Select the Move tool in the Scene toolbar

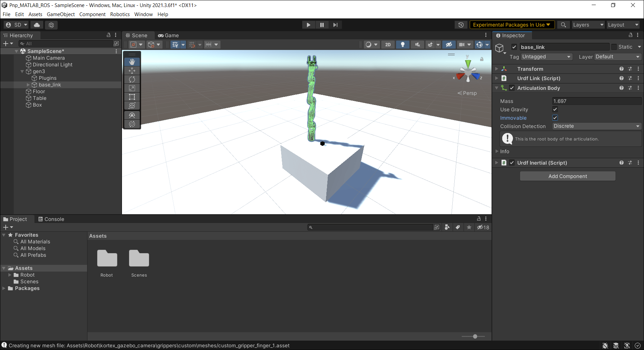pyautogui.click(x=132, y=70)
